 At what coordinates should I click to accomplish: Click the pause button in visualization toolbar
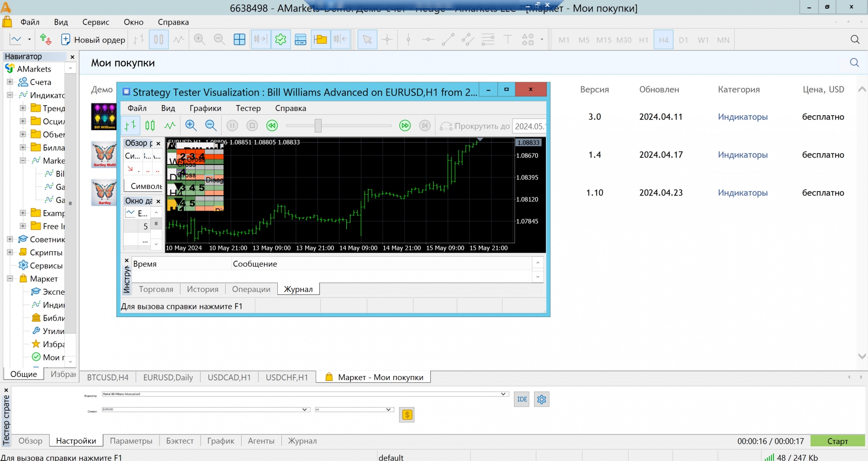[232, 126]
